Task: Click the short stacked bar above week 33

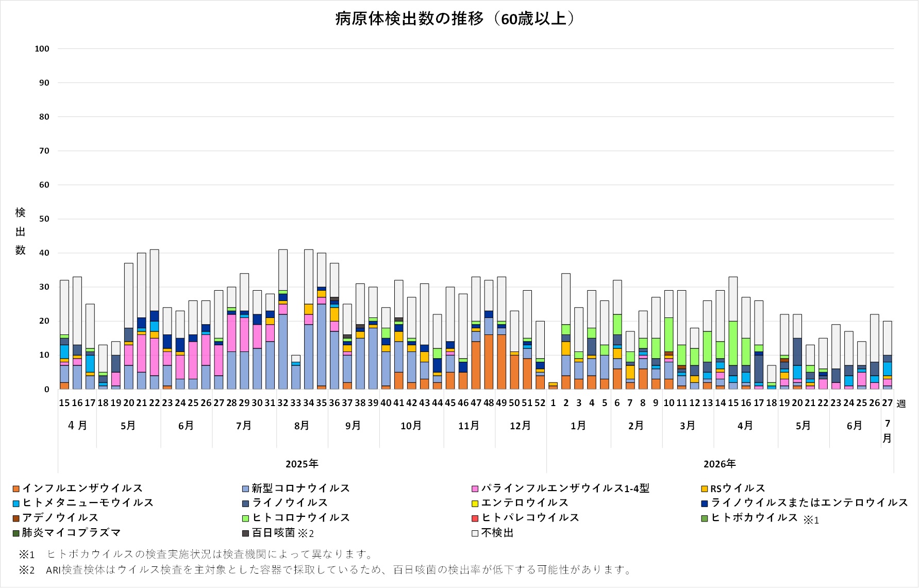Action: pos(296,372)
